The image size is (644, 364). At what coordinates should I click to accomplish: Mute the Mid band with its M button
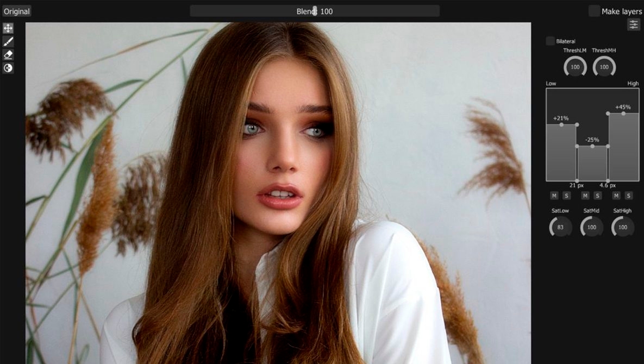click(x=585, y=195)
